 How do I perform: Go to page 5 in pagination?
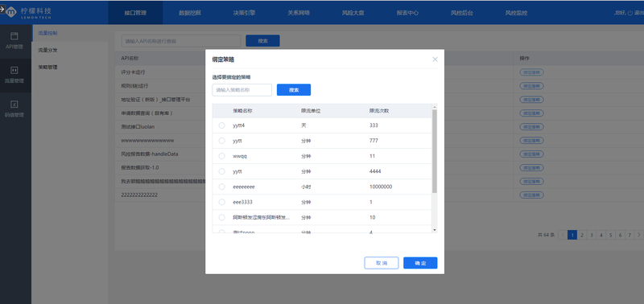click(x=610, y=235)
